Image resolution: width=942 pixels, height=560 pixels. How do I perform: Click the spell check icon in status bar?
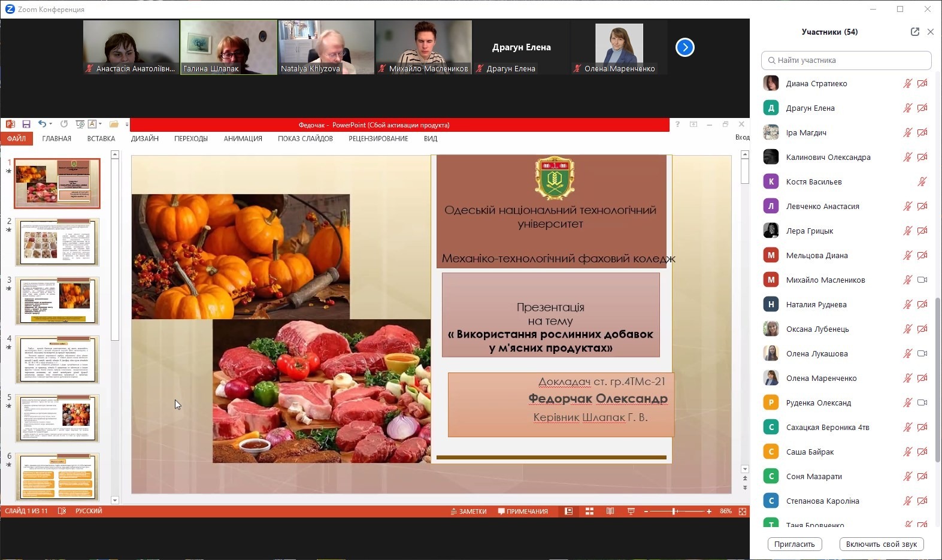pyautogui.click(x=62, y=511)
